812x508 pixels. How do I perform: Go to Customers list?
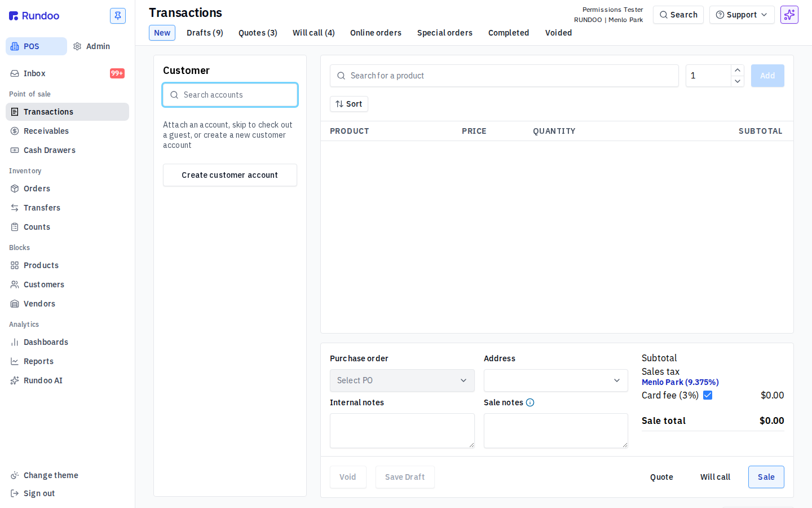point(67,284)
